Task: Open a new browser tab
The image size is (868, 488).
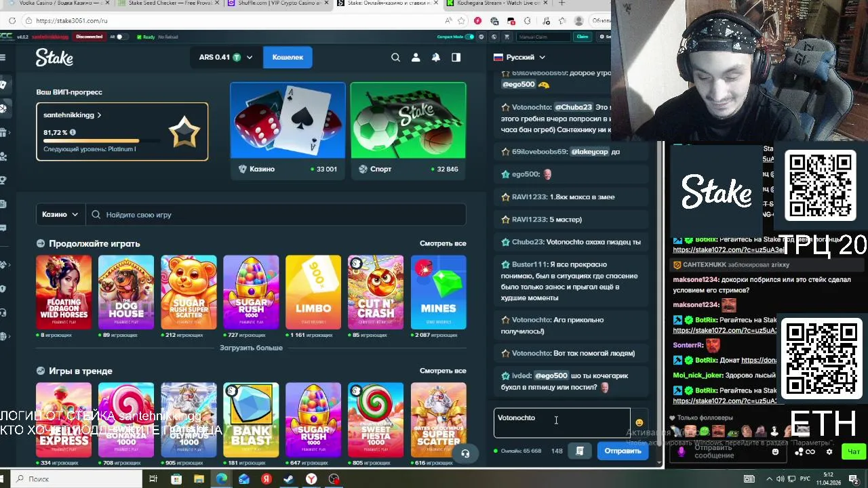Action: [x=561, y=3]
